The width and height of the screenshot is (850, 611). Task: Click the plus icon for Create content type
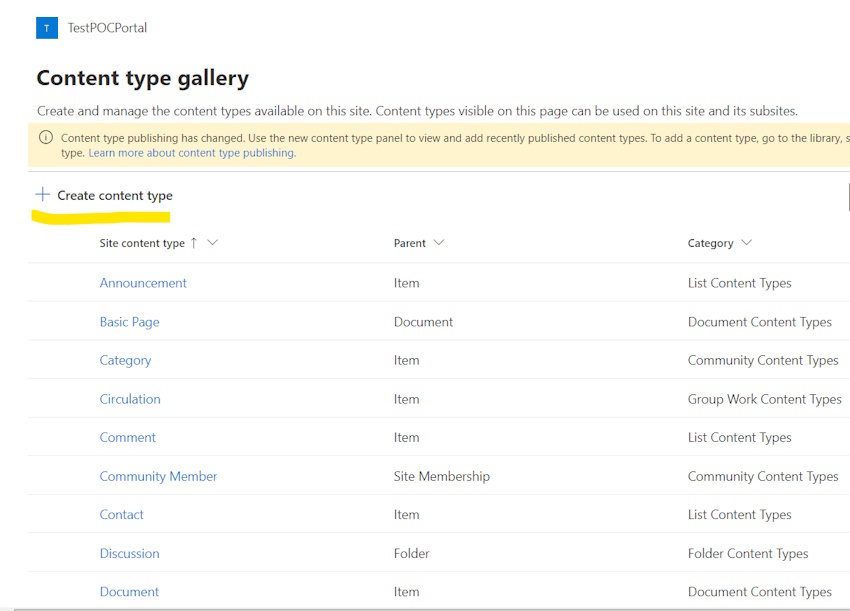42,195
